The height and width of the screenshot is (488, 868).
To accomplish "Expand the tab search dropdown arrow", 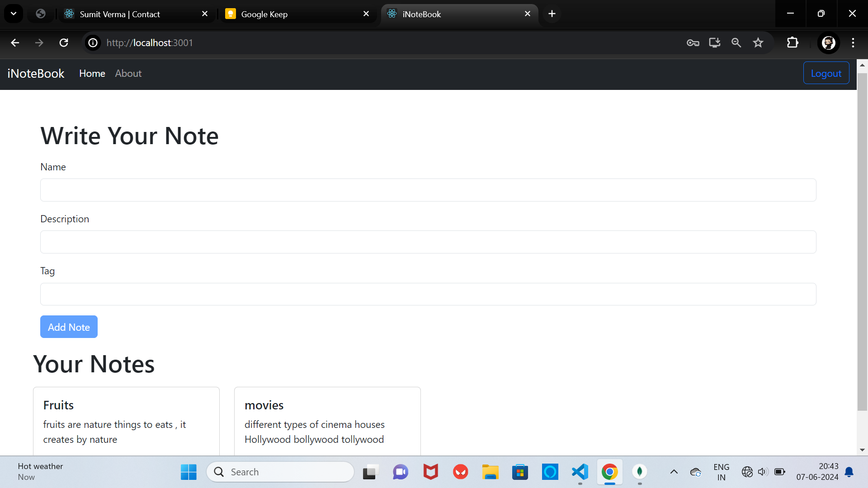I will tap(14, 14).
